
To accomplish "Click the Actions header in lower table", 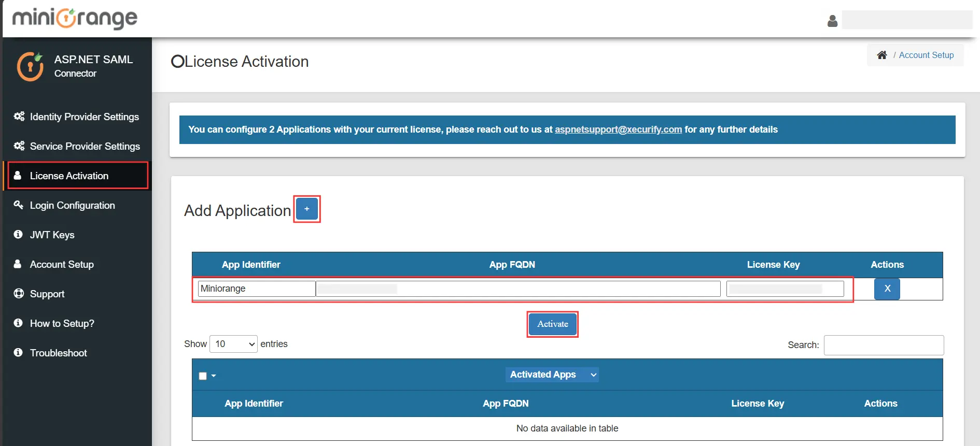I will click(x=880, y=404).
